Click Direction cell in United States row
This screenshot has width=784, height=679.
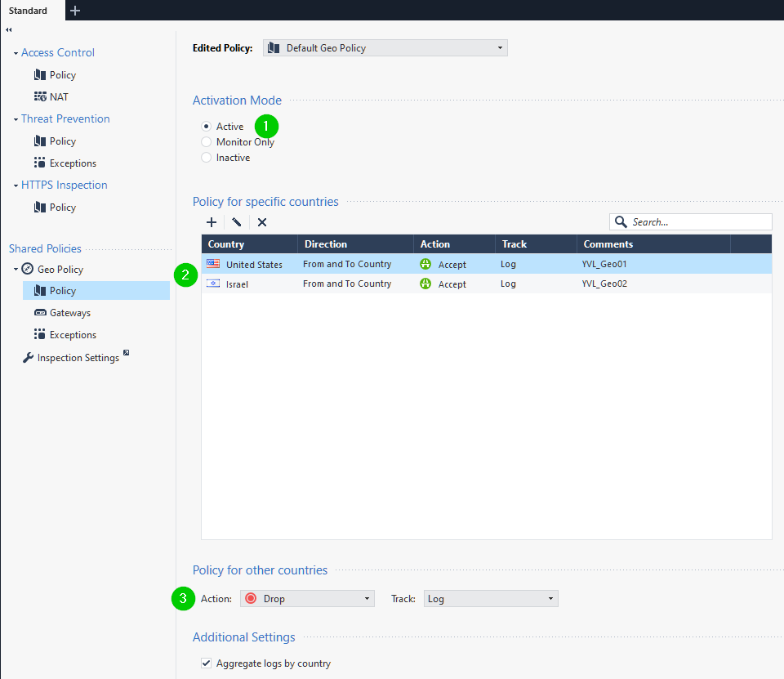click(x=347, y=264)
